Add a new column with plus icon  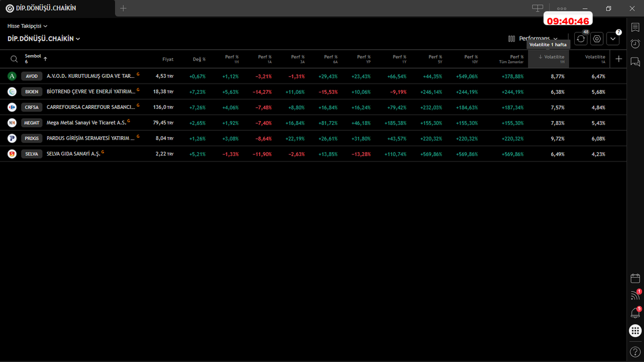[618, 59]
